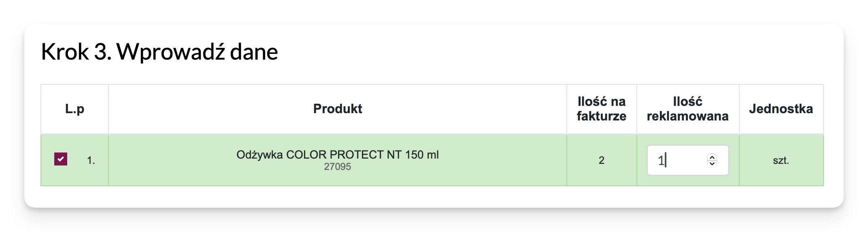Click the word Odżywka in product name
Screen dimensions: 868x232
(x=260, y=155)
